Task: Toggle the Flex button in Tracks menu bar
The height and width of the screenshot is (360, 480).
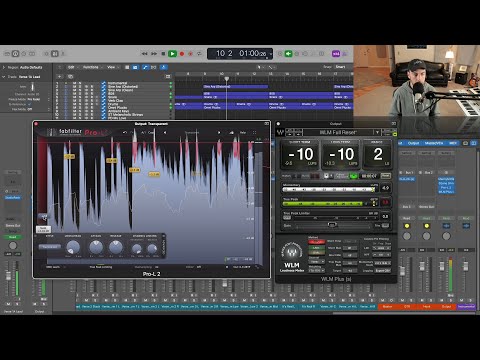Action: tap(154, 67)
